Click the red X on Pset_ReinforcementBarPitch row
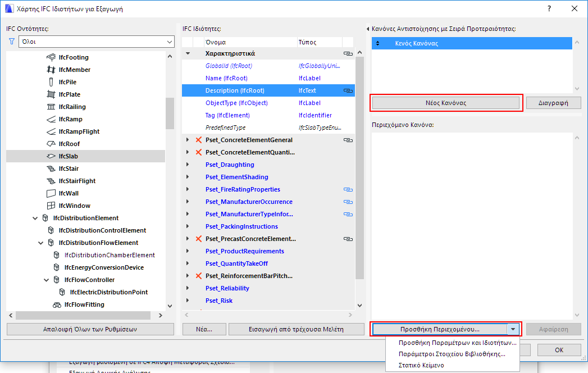The width and height of the screenshot is (588, 373). tap(199, 276)
